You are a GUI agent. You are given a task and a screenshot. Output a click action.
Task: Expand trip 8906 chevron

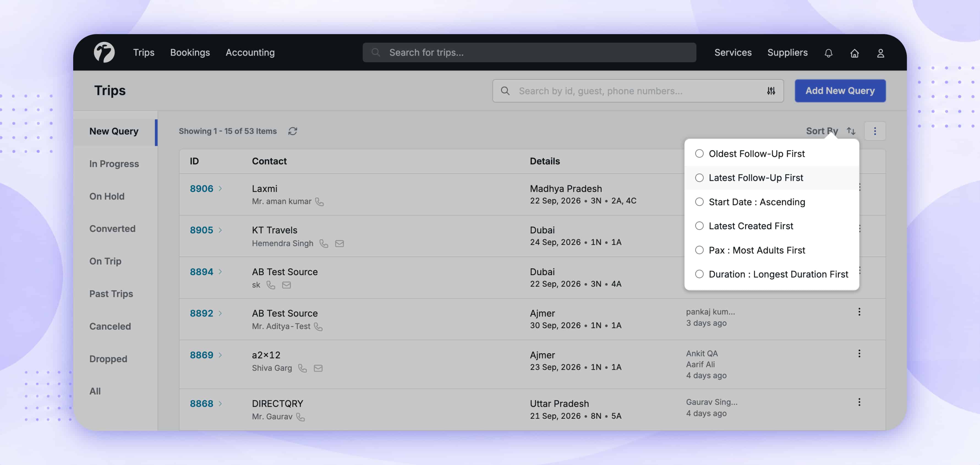click(x=220, y=189)
